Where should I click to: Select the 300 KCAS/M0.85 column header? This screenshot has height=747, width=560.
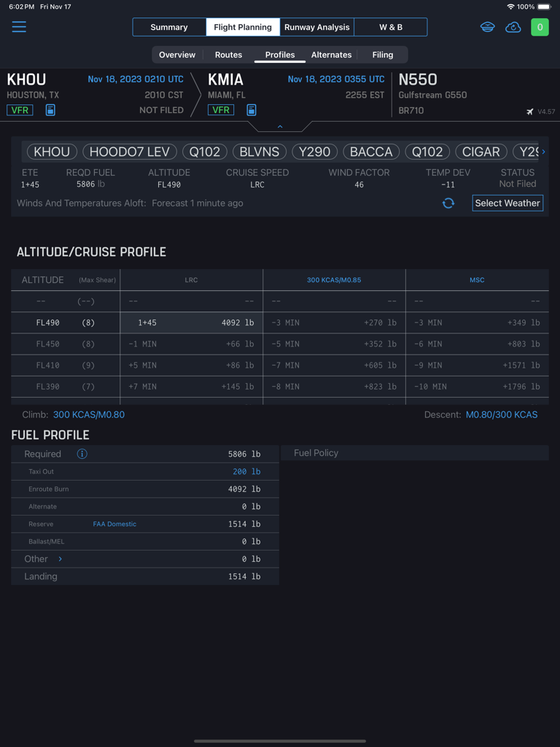(x=334, y=280)
